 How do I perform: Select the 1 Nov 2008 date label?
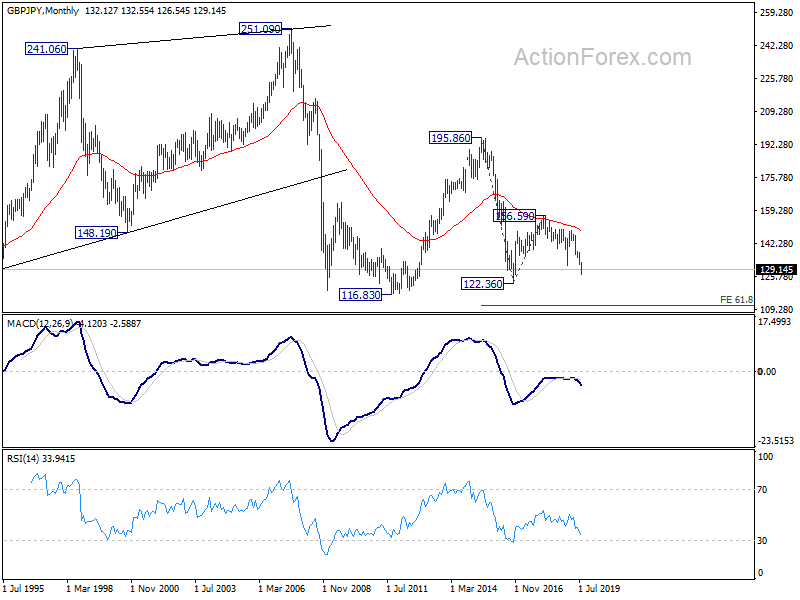coord(346,588)
